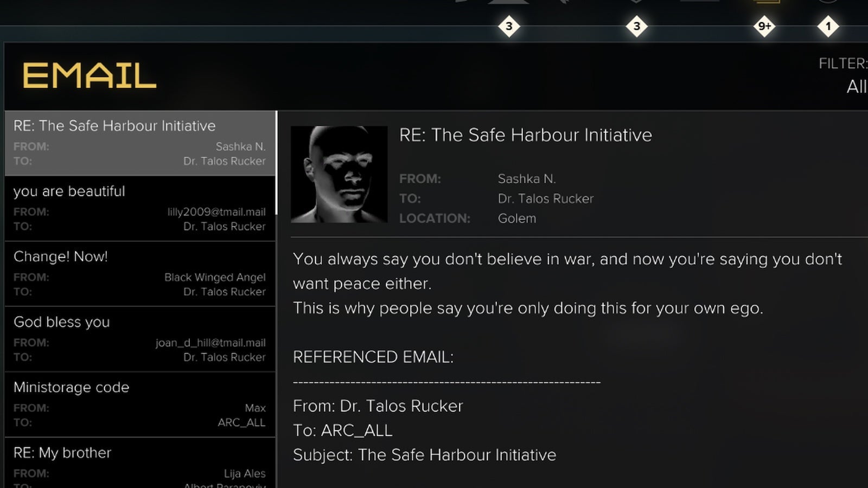Select the 'Change! Now!' message from Black Winged Angel
Screen dimensions: 868x488
(140, 273)
